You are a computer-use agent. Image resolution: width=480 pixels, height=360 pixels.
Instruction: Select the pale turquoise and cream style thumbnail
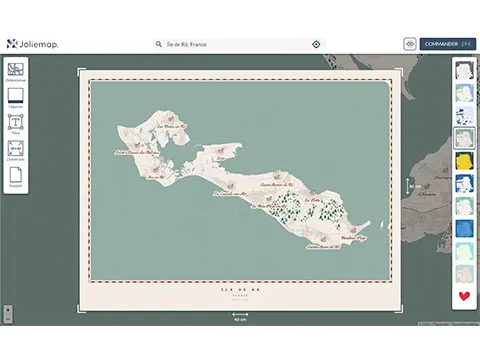pyautogui.click(x=464, y=251)
